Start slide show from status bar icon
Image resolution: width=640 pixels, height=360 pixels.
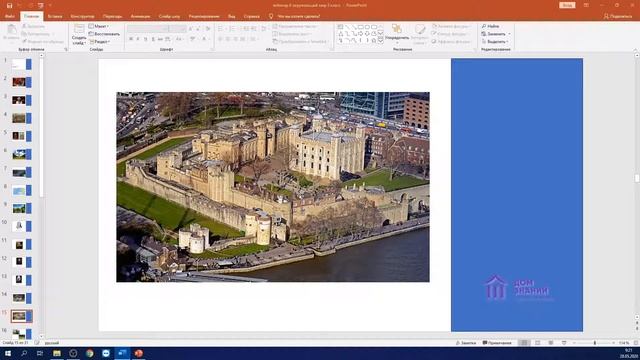pos(564,343)
